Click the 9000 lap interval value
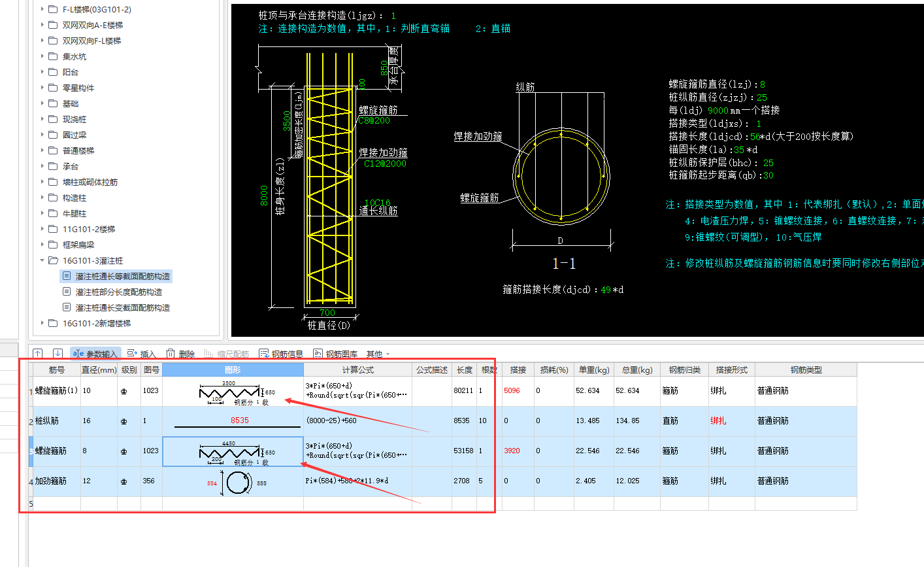The image size is (924, 567). [718, 111]
